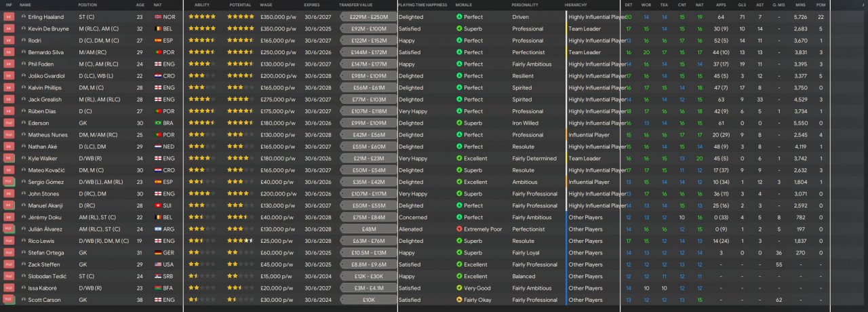
Task: Select Mateo Kovačić's Resolute personality cell
Action: point(523,170)
